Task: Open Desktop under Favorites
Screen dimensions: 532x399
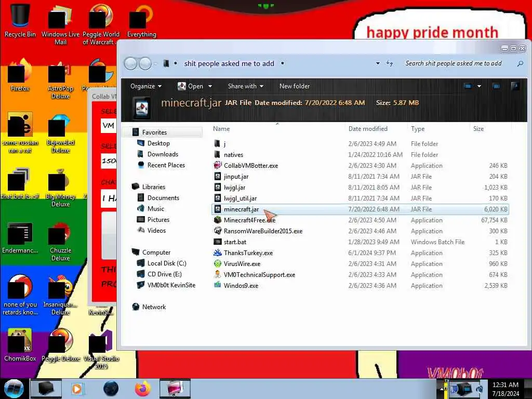Action: pos(158,143)
